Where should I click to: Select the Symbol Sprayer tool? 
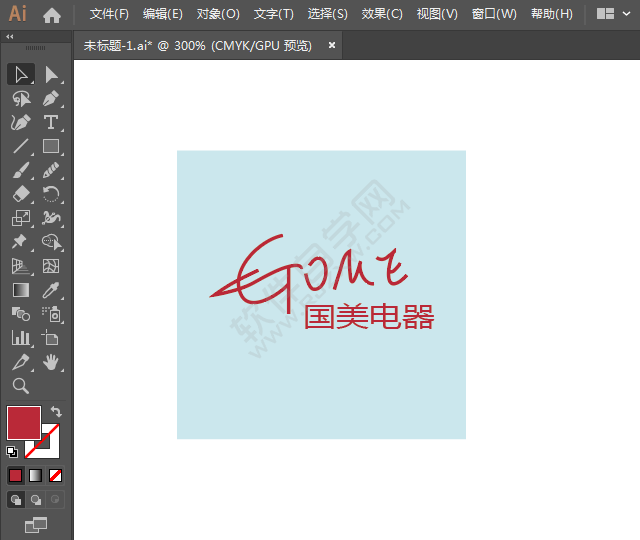[x=51, y=314]
